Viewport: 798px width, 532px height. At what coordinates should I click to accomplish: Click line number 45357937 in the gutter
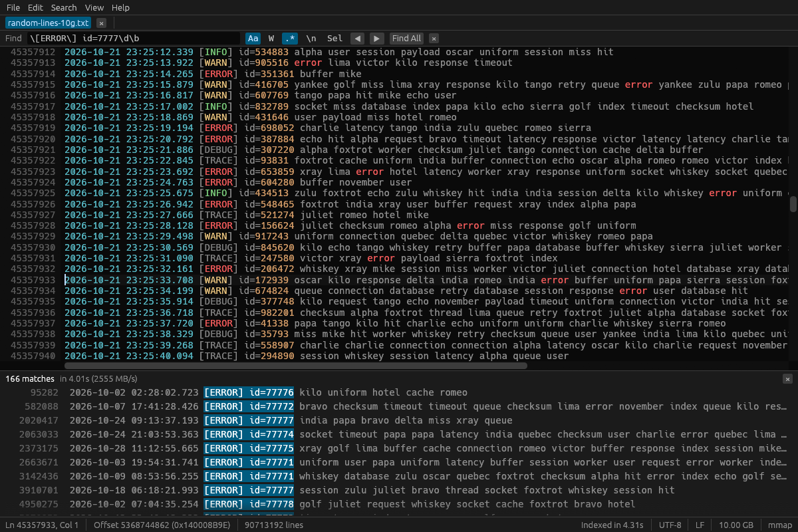(x=33, y=323)
